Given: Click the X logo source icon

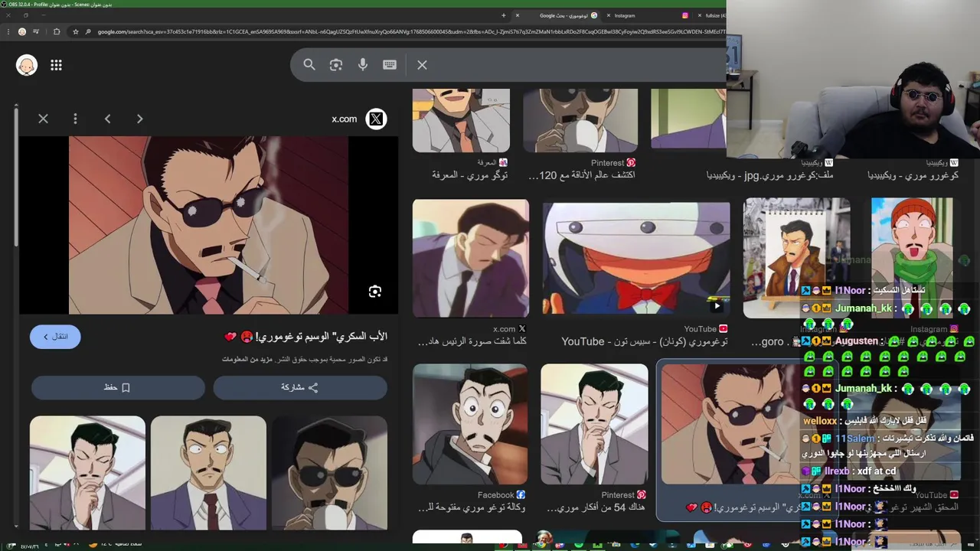Looking at the screenshot, I should pos(376,119).
